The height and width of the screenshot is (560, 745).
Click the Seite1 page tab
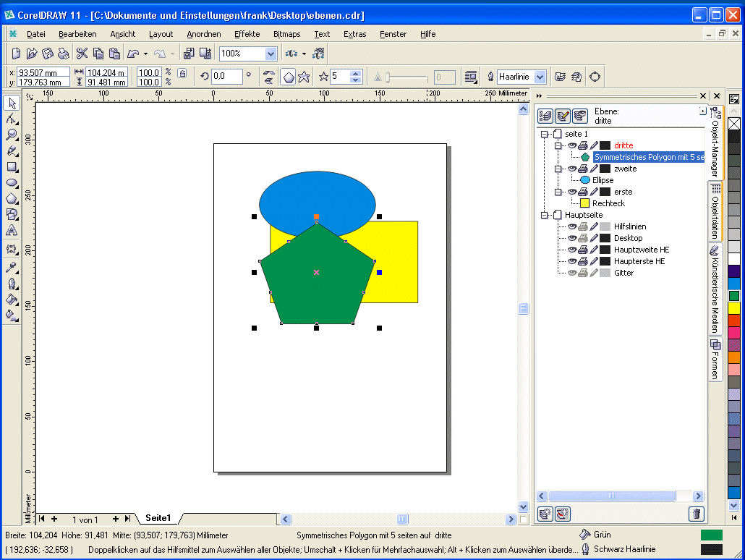158,518
